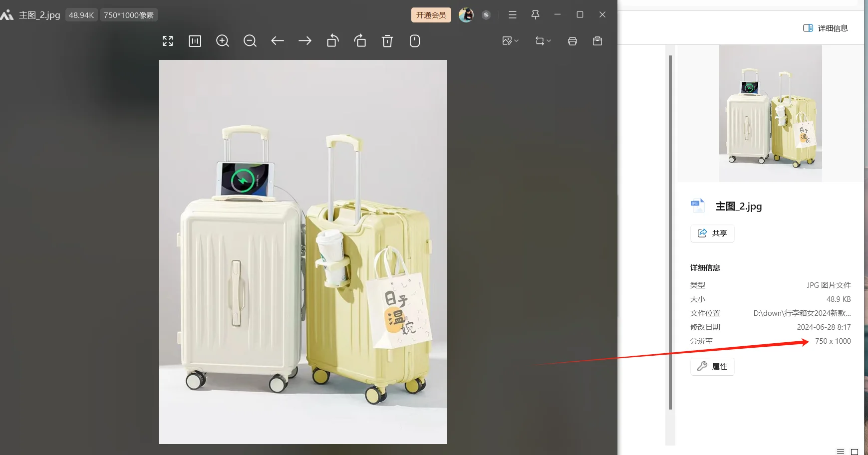Open the 属性 properties dialog
Image resolution: width=868 pixels, height=455 pixels.
[x=712, y=366]
